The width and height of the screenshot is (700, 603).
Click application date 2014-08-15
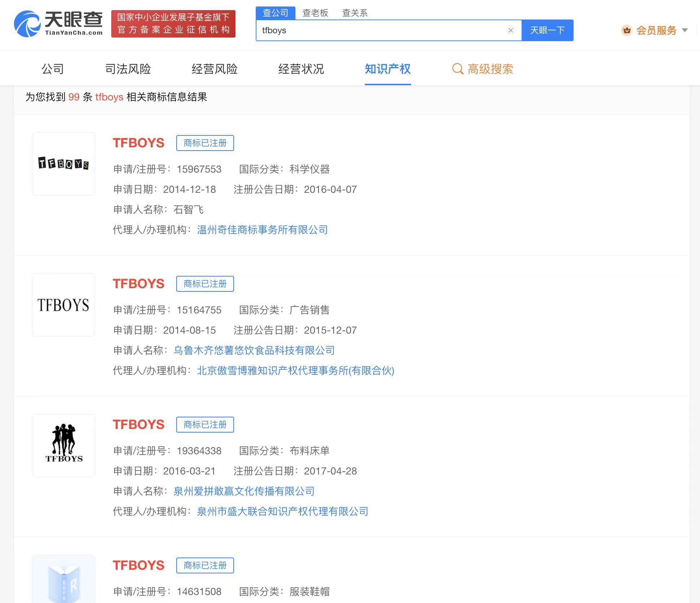(x=190, y=330)
